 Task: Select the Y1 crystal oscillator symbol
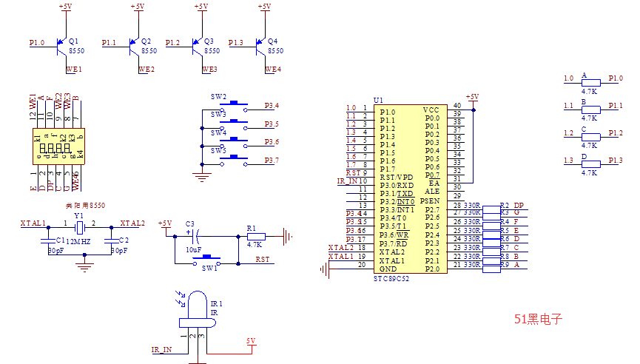coord(80,227)
